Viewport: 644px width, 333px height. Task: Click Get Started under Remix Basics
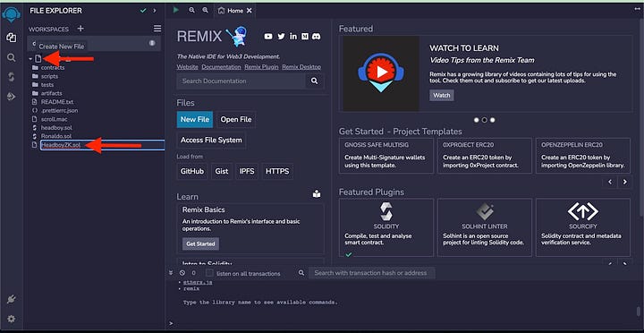point(200,243)
